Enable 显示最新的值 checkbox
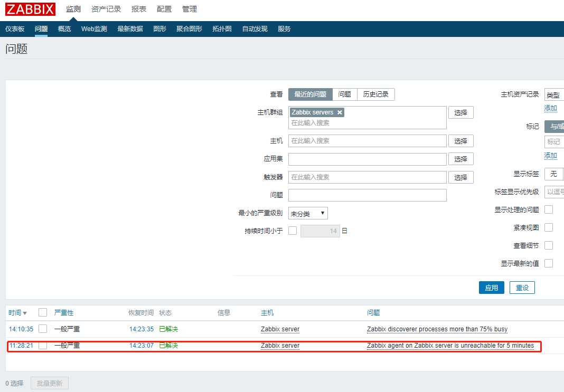Image resolution: width=564 pixels, height=392 pixels. [x=549, y=263]
